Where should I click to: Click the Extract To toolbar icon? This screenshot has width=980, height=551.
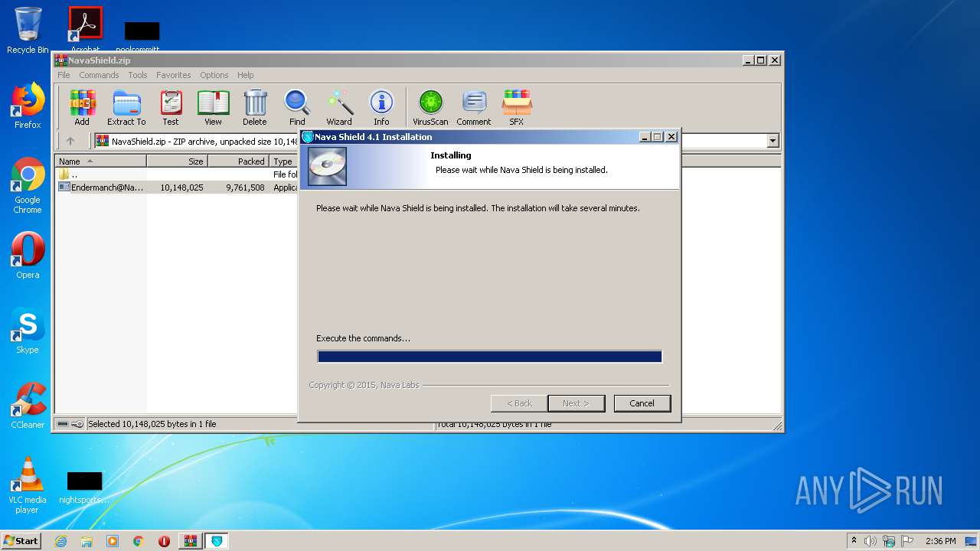point(126,107)
